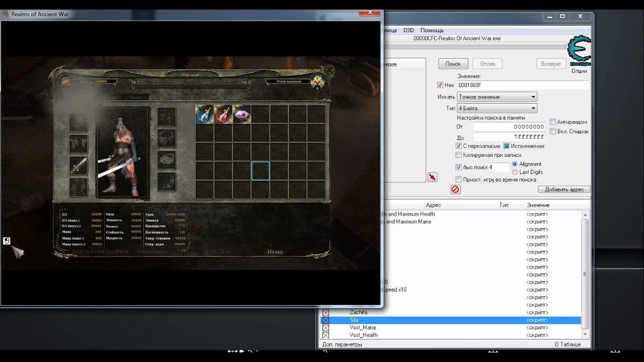Click the Уничтожить button in the game
Viewport: 644px width, 362px height.
click(x=152, y=251)
